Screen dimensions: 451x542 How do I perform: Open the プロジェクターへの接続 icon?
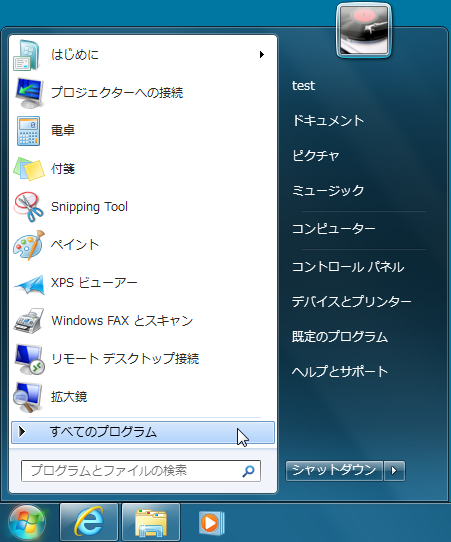(x=29, y=93)
